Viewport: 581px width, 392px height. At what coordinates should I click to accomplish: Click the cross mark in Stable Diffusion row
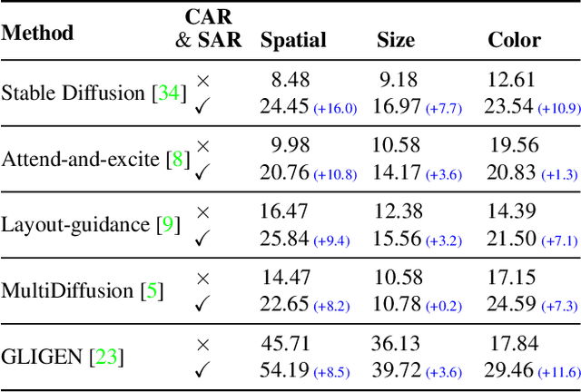tap(202, 79)
